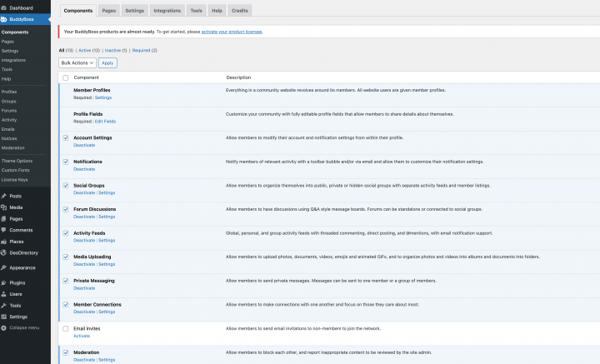
Task: Click the Plugins icon in sidebar
Action: coord(4,283)
